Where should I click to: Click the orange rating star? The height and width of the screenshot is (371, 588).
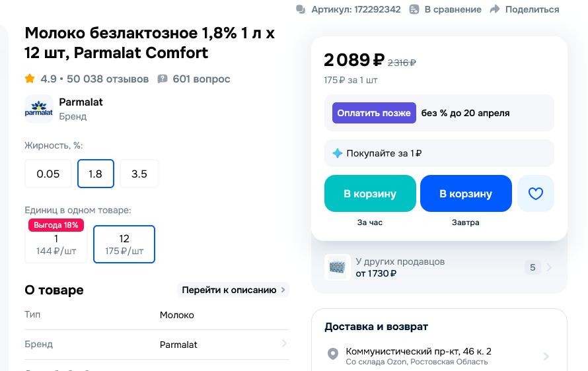(x=30, y=79)
